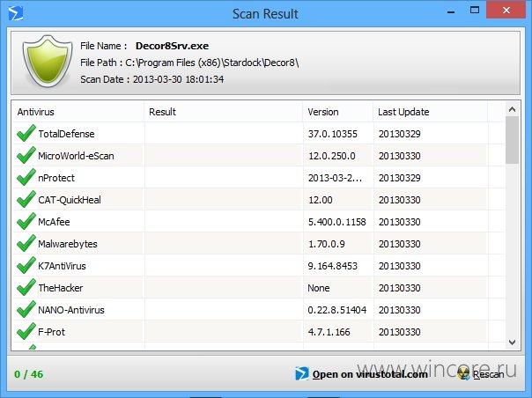Sort by the Version column header
Screen dimensions: 532x398
[x=338, y=112]
